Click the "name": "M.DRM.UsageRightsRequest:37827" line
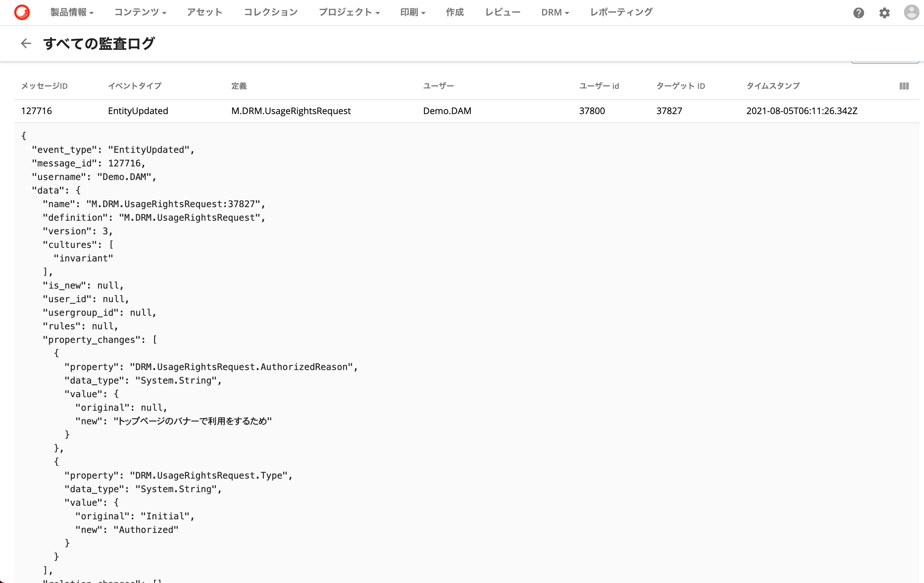The height and width of the screenshot is (583, 924). 154,204
